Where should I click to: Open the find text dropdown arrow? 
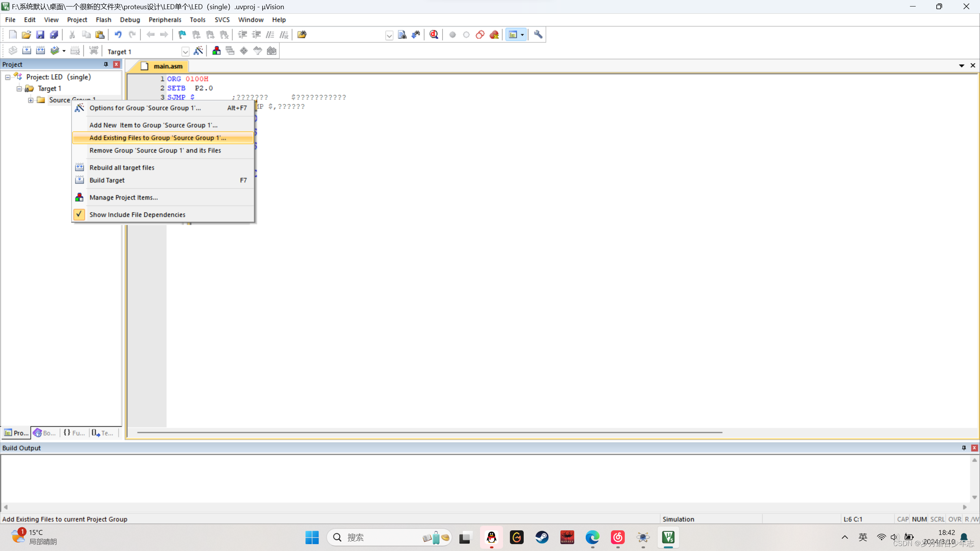click(389, 35)
